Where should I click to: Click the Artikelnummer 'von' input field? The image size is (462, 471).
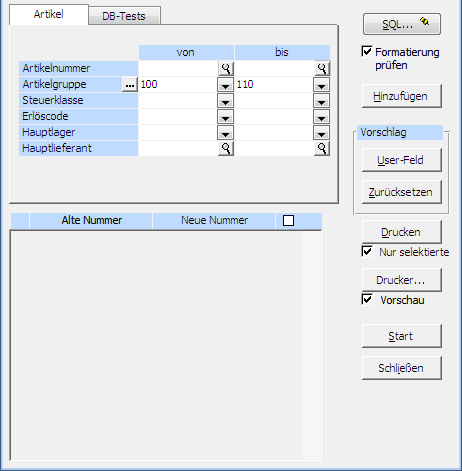point(178,68)
